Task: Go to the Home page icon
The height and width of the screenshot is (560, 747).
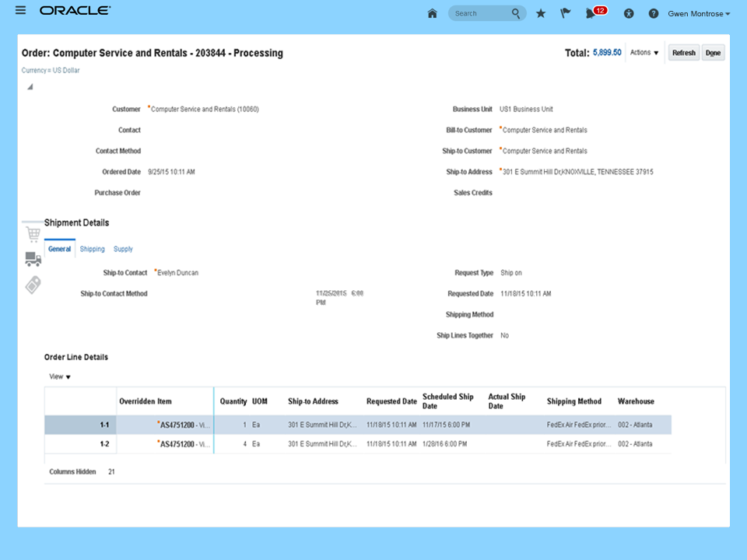Action: (432, 13)
